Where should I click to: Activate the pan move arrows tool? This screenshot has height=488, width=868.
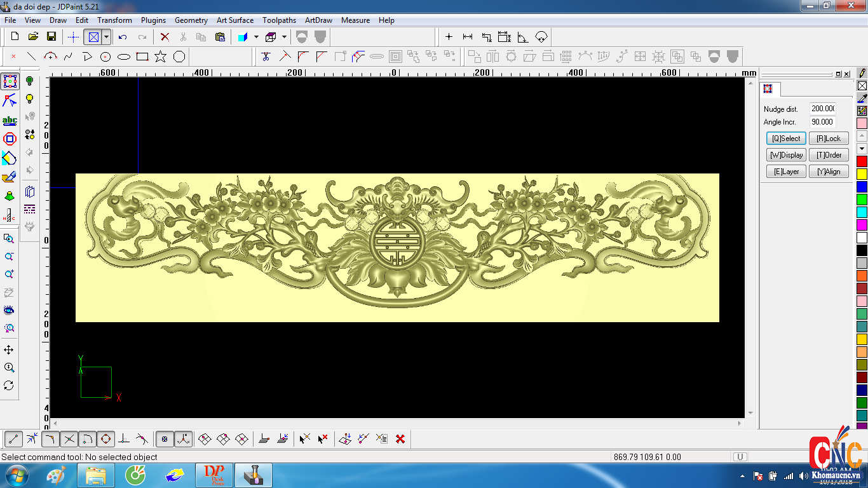[9, 350]
